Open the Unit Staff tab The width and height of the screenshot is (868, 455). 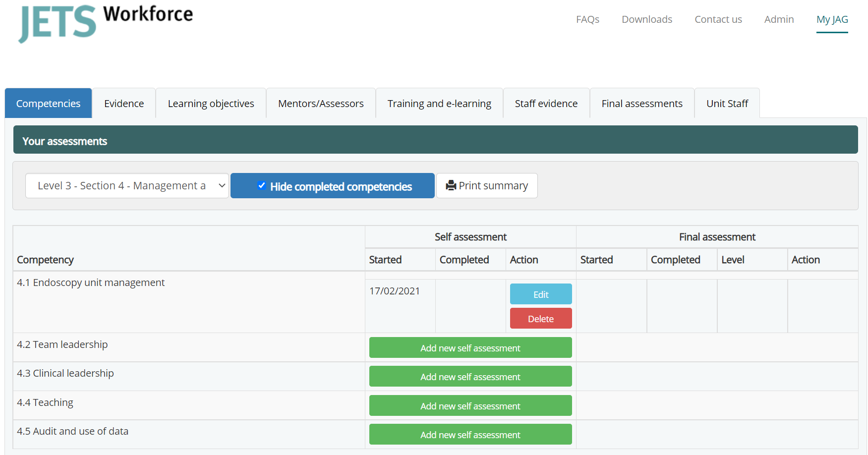coord(727,104)
